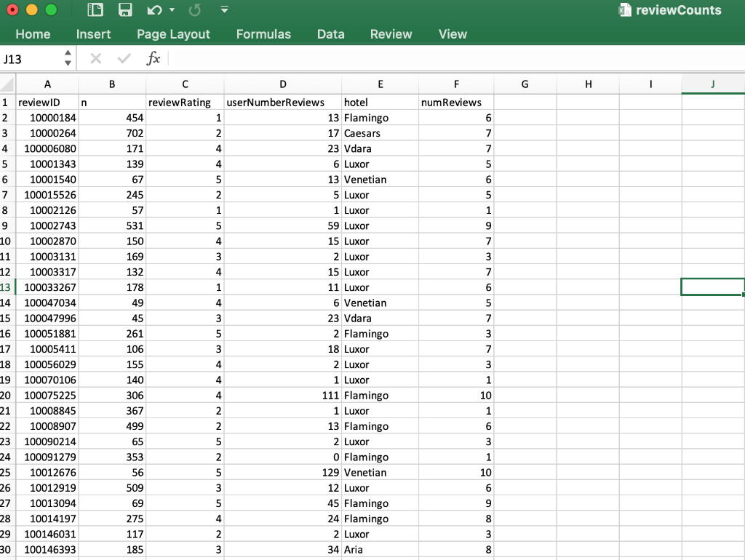
Task: Click the sidebar layout icon in title bar
Action: (95, 9)
